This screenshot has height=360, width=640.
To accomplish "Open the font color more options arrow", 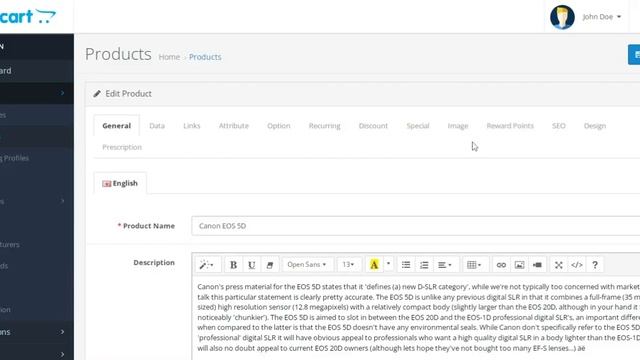I will (x=389, y=265).
